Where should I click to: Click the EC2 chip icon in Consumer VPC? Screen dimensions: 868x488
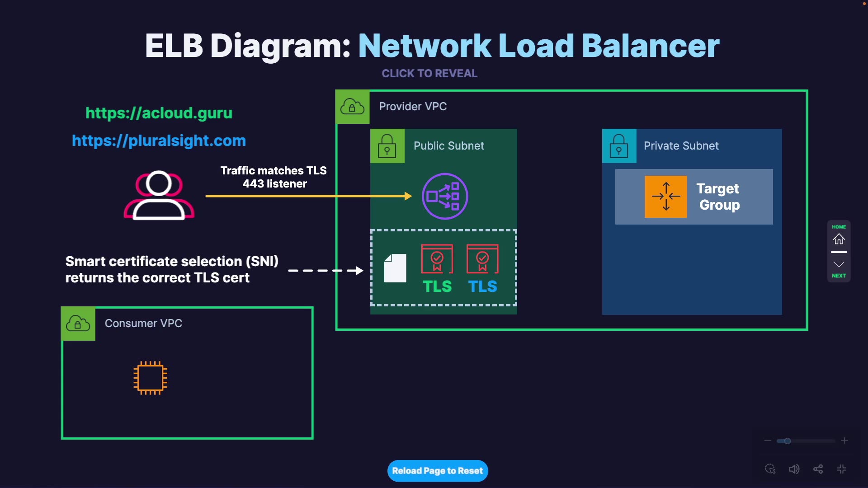tap(151, 378)
